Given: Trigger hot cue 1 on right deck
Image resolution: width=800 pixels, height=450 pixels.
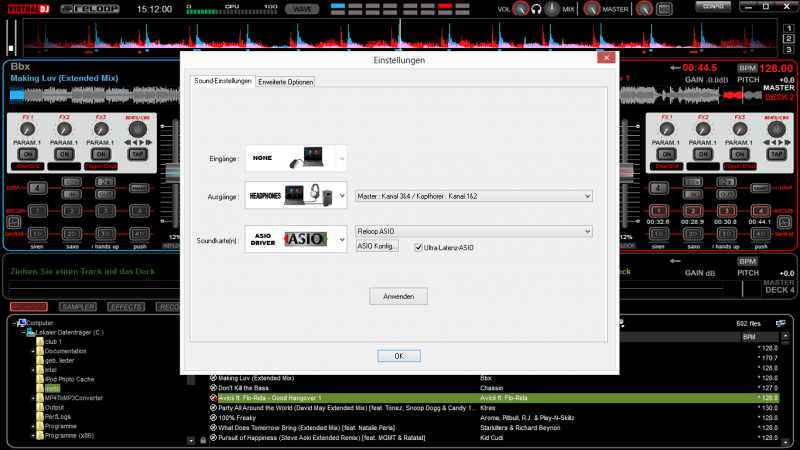Looking at the screenshot, I should [x=658, y=211].
